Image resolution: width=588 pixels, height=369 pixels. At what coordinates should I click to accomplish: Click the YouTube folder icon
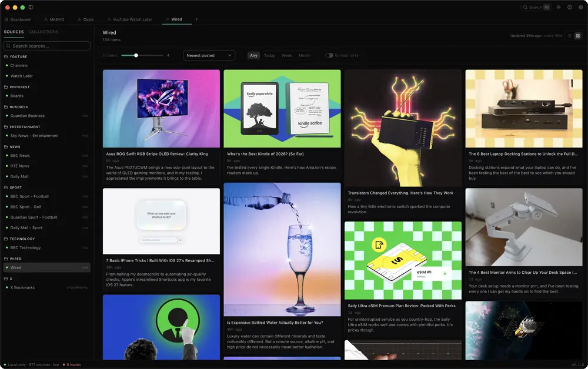tap(6, 56)
